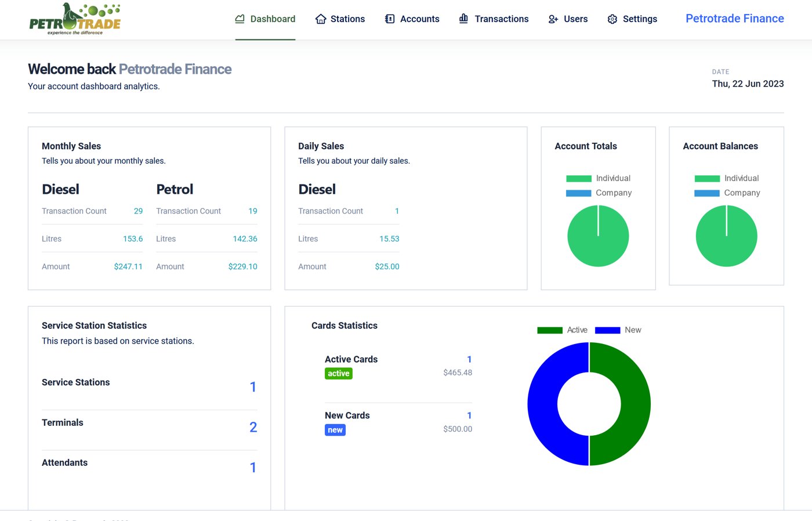Click the Accounts address book icon
The height and width of the screenshot is (521, 812).
(390, 19)
